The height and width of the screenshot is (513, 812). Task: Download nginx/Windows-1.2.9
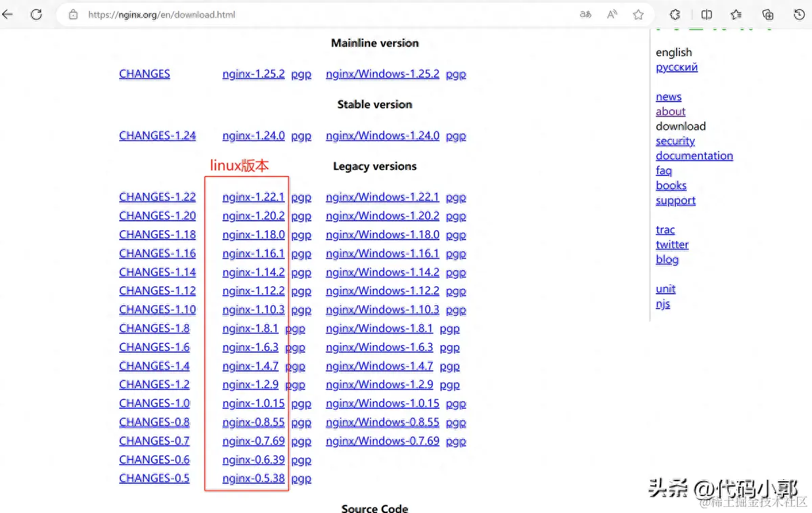click(380, 384)
